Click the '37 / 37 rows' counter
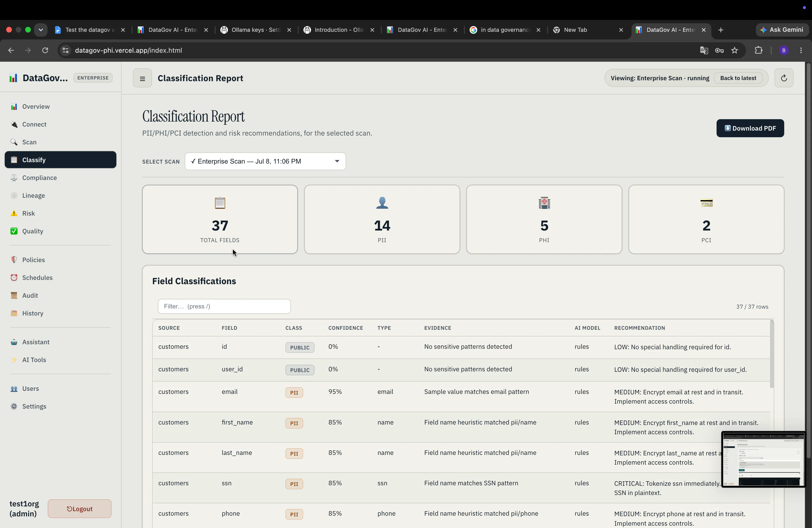 pos(752,307)
